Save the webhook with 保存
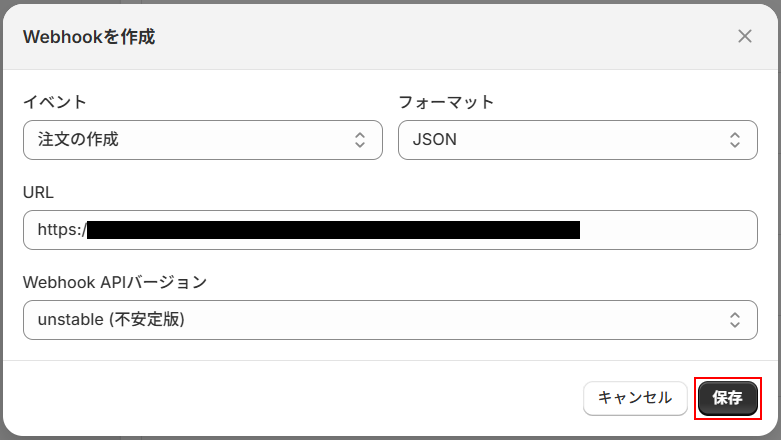The image size is (781, 440). 727,398
